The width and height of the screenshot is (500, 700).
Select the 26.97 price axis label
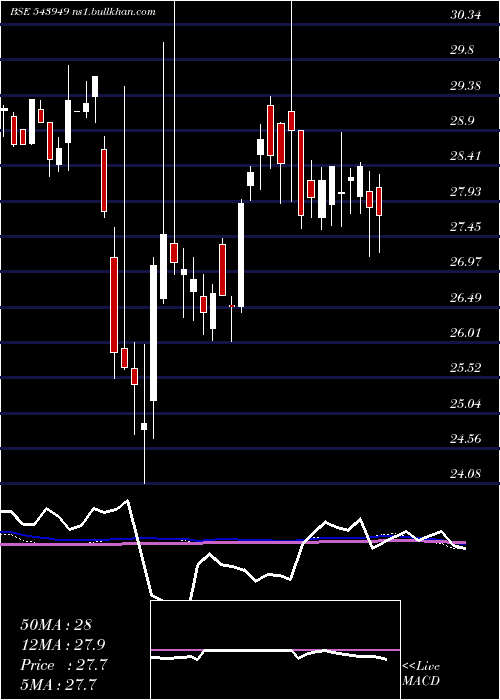tap(466, 261)
